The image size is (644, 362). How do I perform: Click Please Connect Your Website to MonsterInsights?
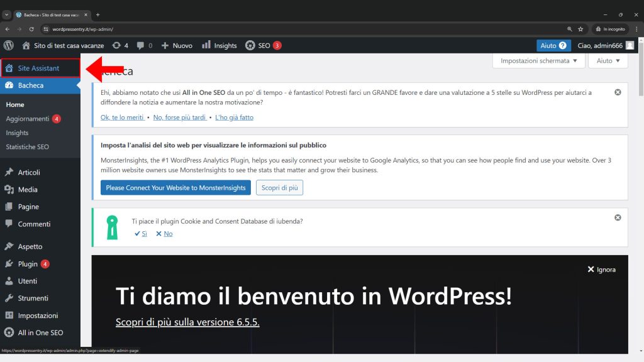[176, 187]
